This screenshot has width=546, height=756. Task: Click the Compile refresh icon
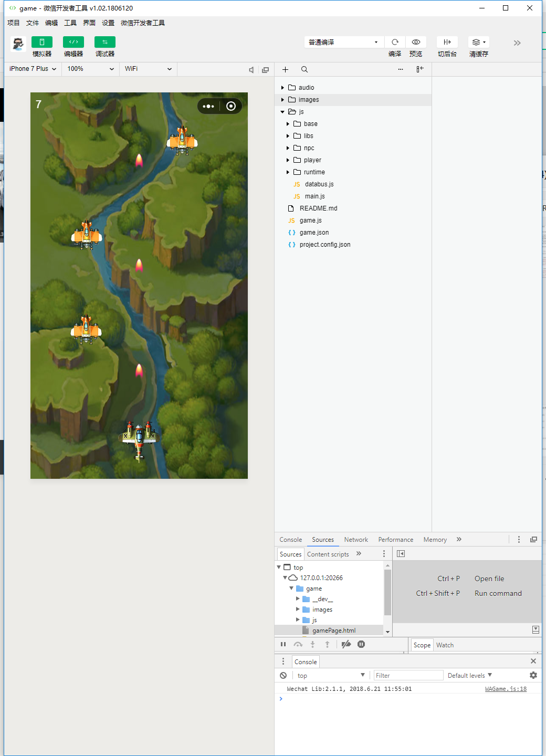395,43
